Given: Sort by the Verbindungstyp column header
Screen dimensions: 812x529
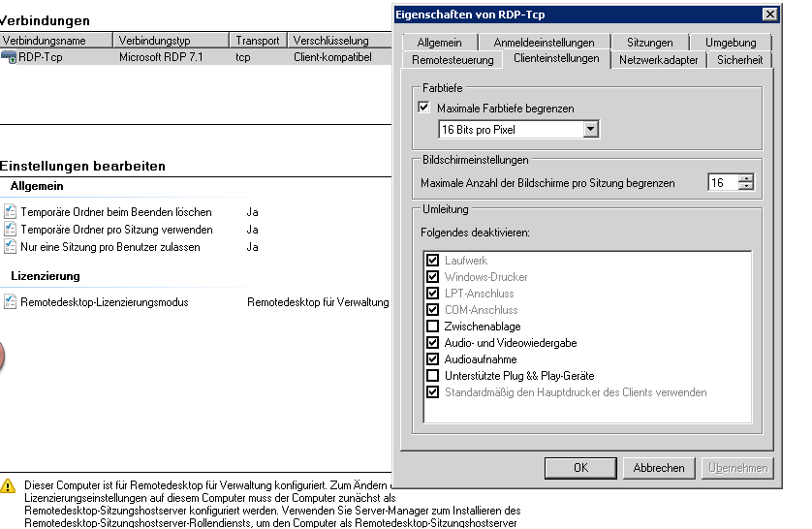Looking at the screenshot, I should click(x=171, y=41).
